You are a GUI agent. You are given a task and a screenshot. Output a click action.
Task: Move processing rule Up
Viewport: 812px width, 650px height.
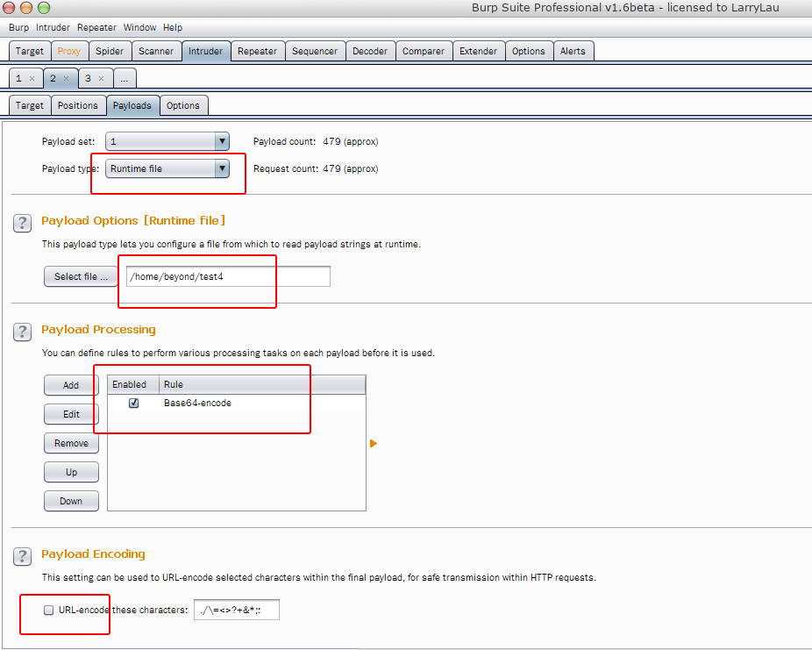(x=71, y=472)
